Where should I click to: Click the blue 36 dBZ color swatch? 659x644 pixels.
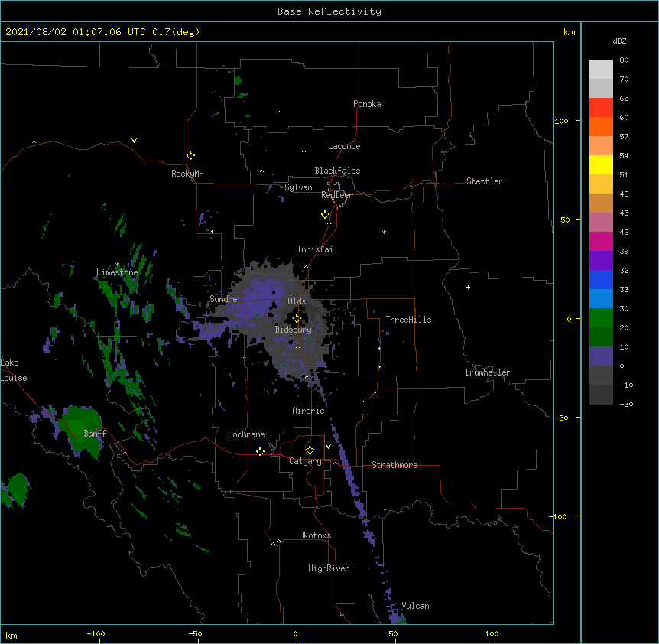[x=601, y=279]
